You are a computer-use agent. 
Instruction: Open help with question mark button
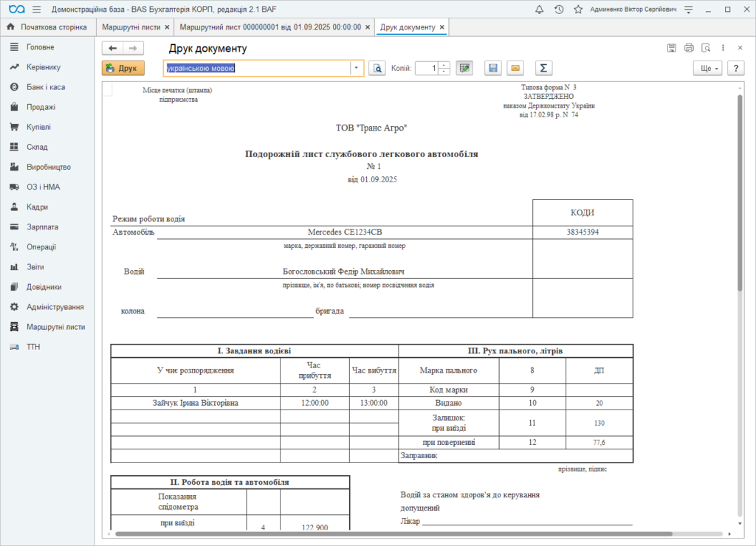(736, 68)
